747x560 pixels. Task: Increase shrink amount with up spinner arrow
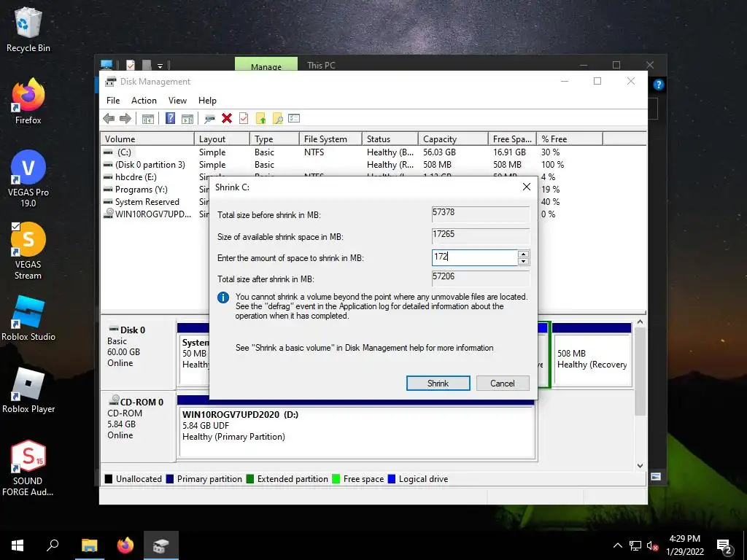[523, 254]
